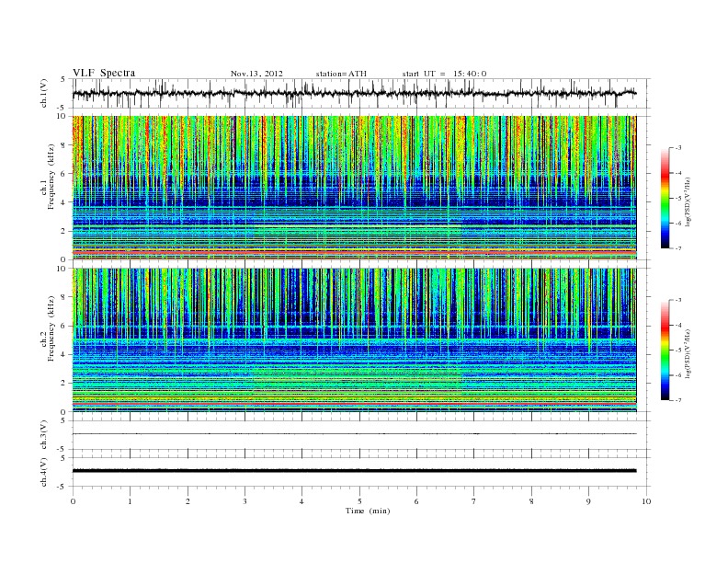Click the ch.4 thick waveform trace
Image resolution: width=728 pixels, height=563 pixels.
pos(354,471)
